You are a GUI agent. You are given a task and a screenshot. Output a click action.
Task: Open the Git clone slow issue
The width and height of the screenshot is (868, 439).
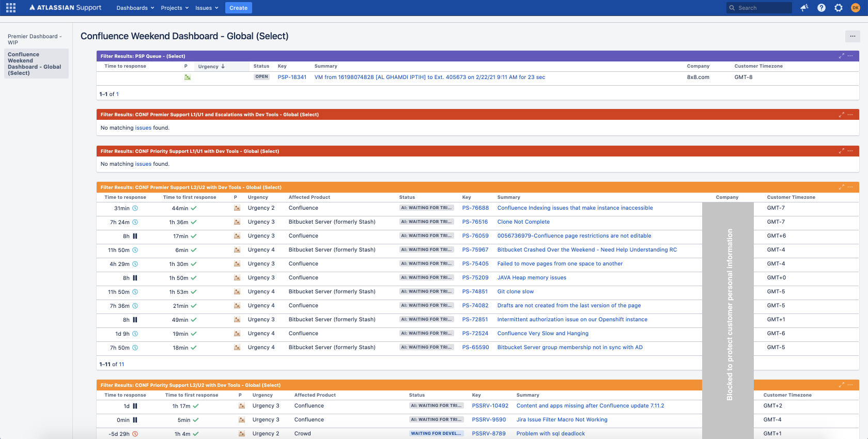[516, 292]
